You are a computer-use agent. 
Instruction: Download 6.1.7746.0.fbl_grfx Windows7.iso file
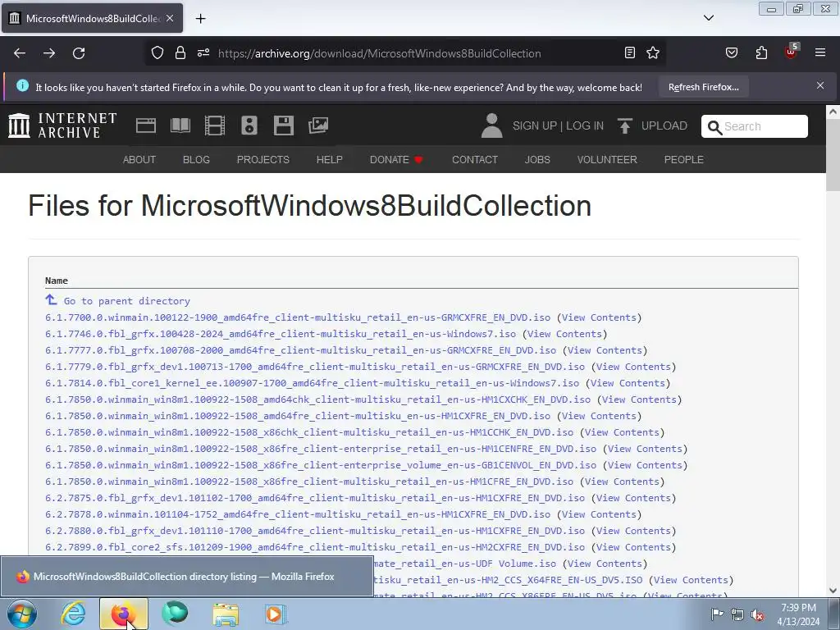coord(281,334)
